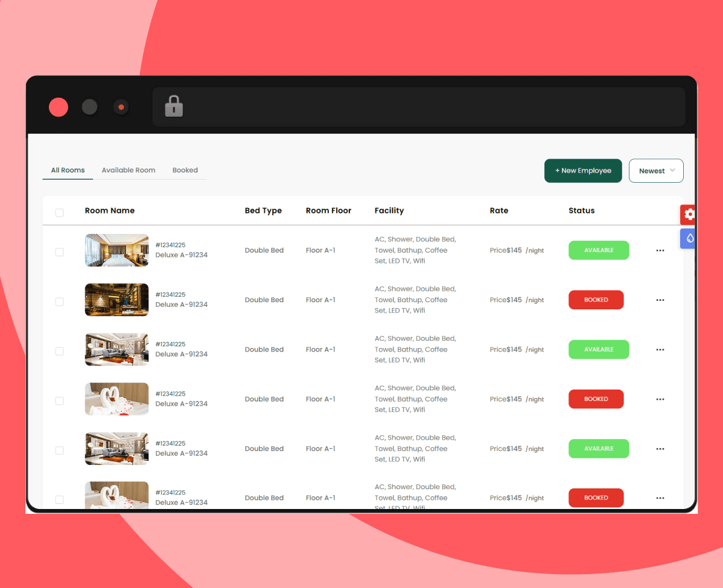Sort by Status column header

581,210
